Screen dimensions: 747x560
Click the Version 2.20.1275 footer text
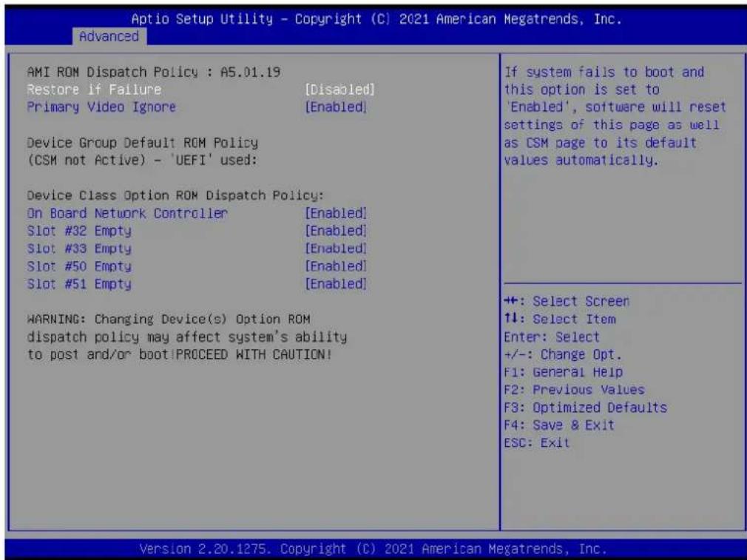point(373,549)
